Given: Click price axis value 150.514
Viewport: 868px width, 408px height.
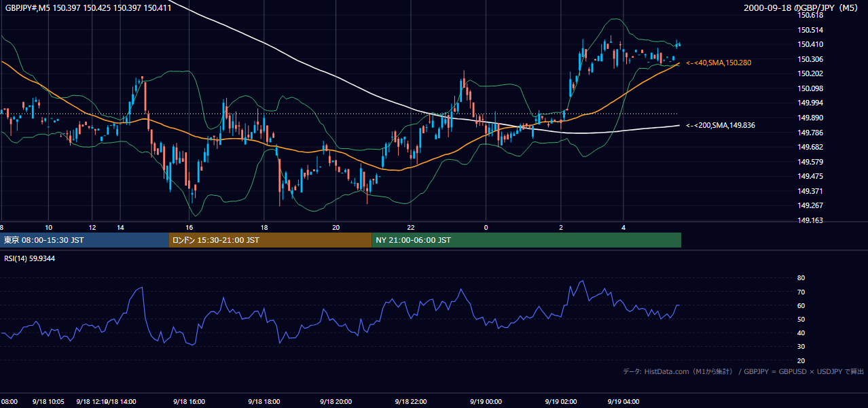Looking at the screenshot, I should click(810, 30).
